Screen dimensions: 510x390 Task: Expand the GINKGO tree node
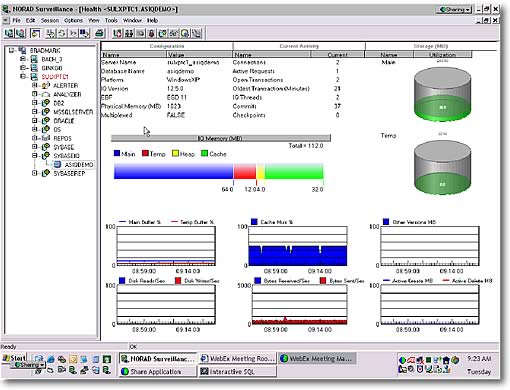pos(23,68)
